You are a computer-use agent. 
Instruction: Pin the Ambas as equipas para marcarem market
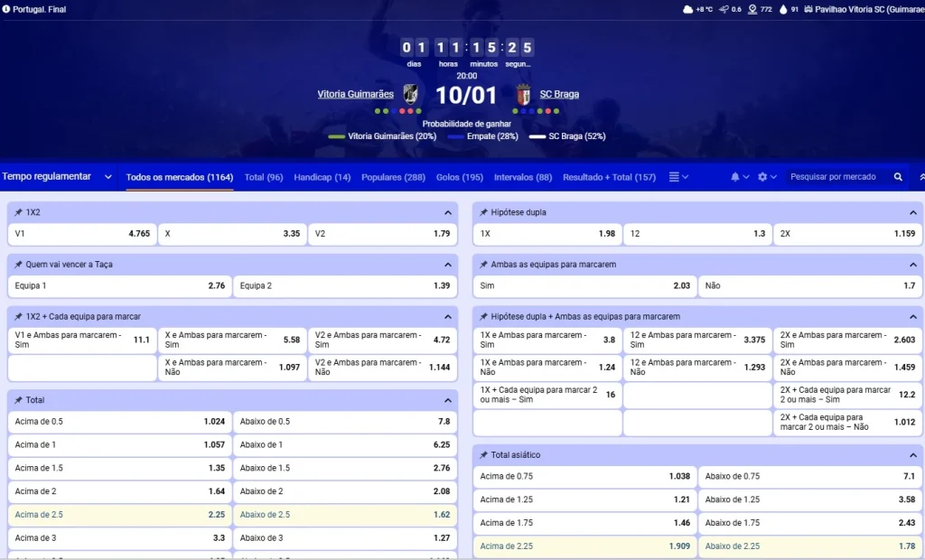484,265
